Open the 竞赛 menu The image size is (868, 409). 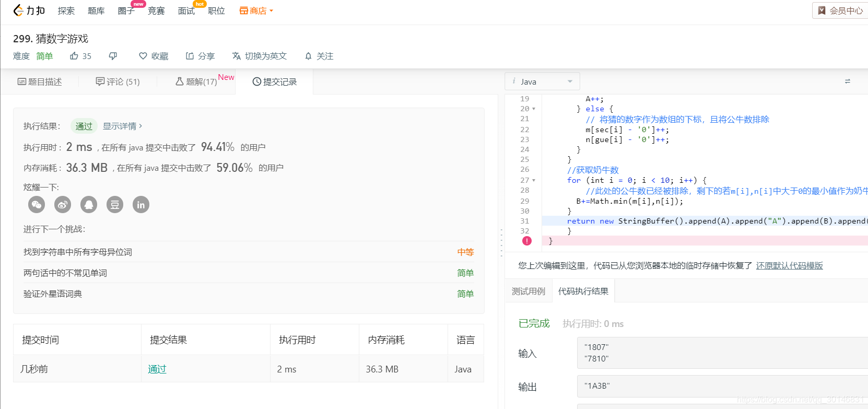156,11
